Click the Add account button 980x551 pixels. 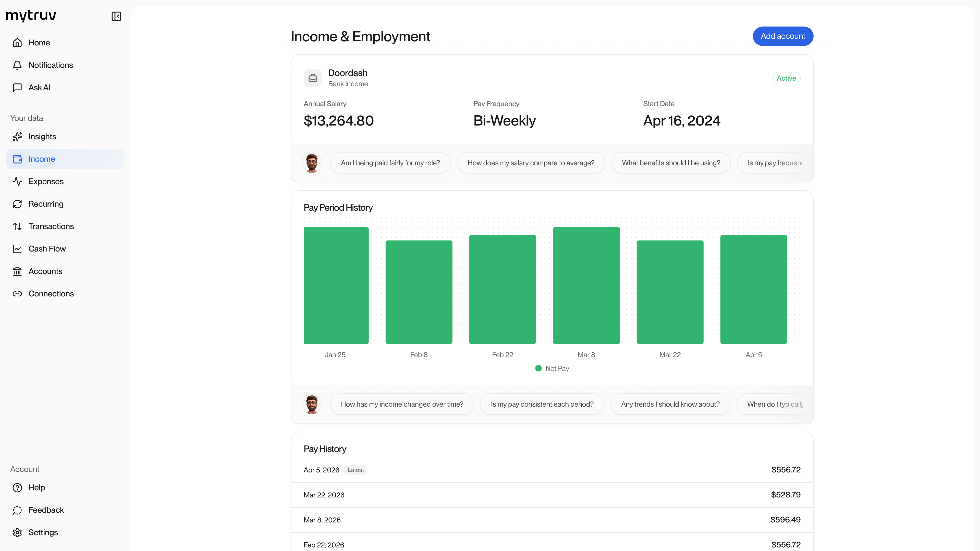[x=783, y=36]
